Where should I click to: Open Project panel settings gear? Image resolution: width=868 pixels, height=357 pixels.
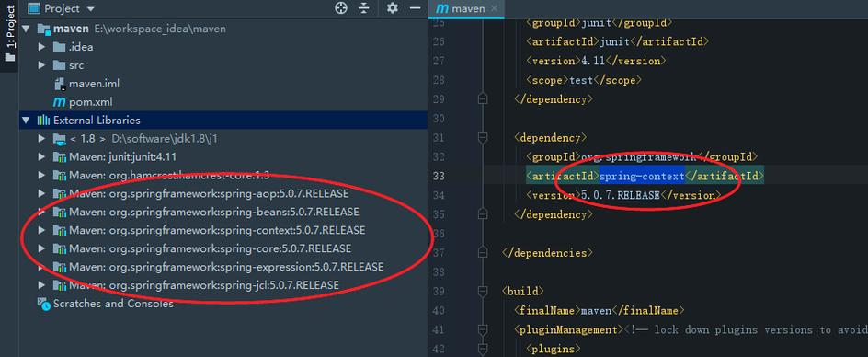393,8
